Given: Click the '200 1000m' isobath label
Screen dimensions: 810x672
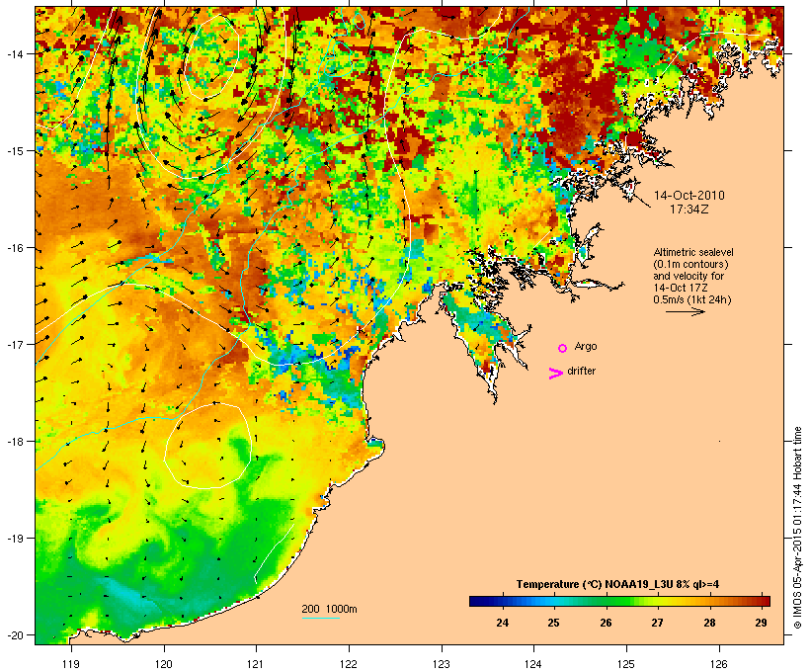Looking at the screenshot, I should click(329, 609).
